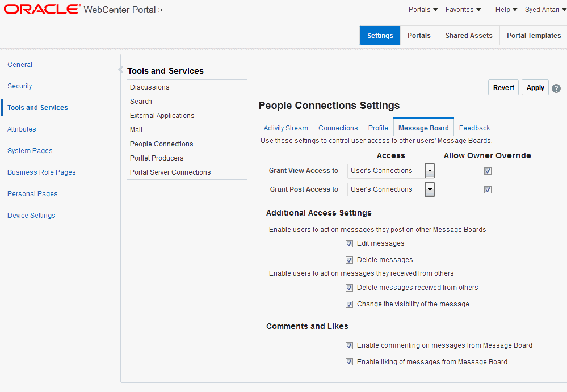
Task: Click WebCenter Portal breadcrumb title
Action: click(x=120, y=10)
